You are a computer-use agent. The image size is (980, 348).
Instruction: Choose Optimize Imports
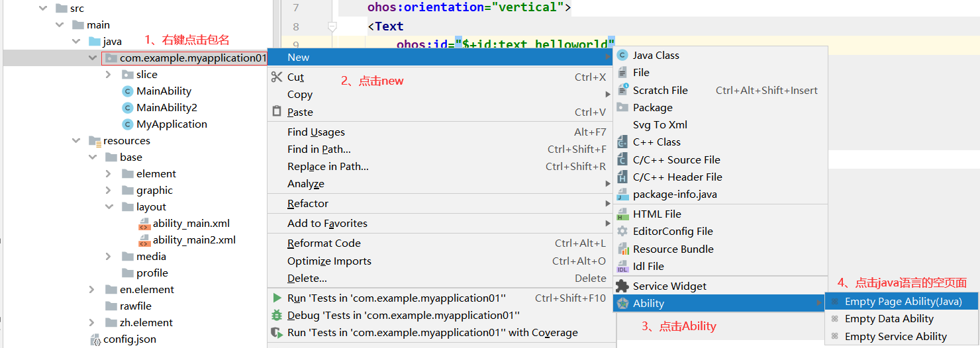pyautogui.click(x=440, y=261)
